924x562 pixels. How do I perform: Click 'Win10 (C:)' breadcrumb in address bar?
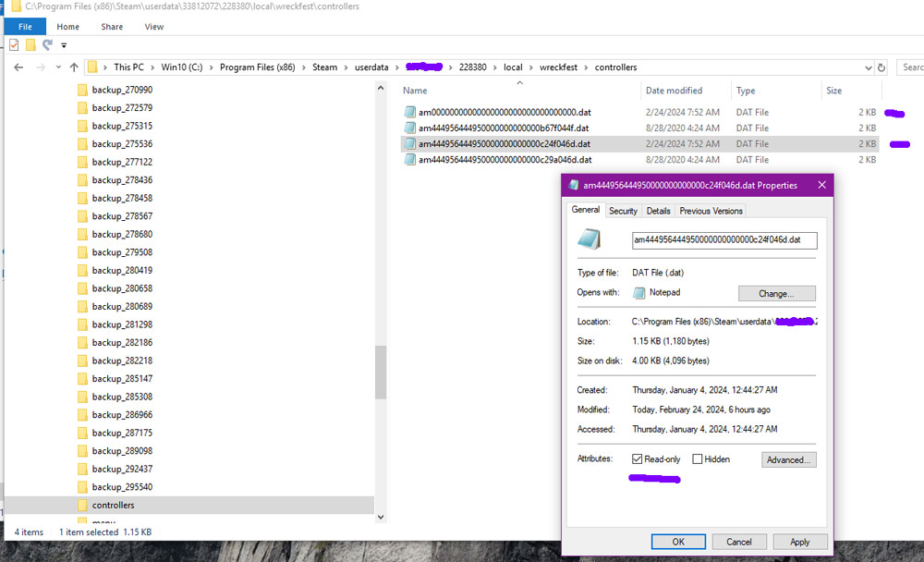181,67
